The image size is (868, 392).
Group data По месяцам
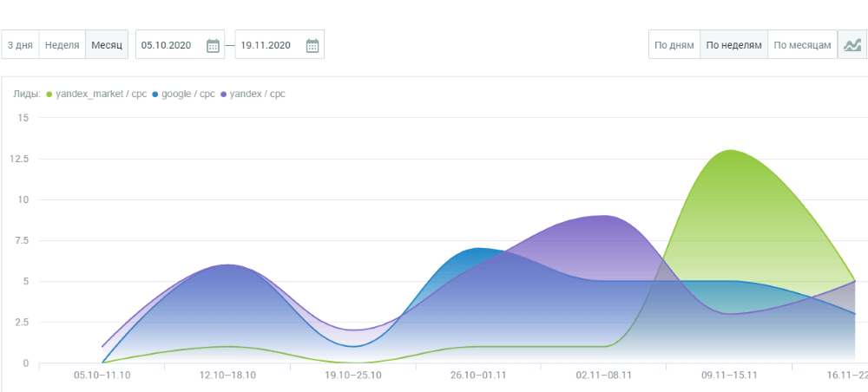[x=803, y=45]
